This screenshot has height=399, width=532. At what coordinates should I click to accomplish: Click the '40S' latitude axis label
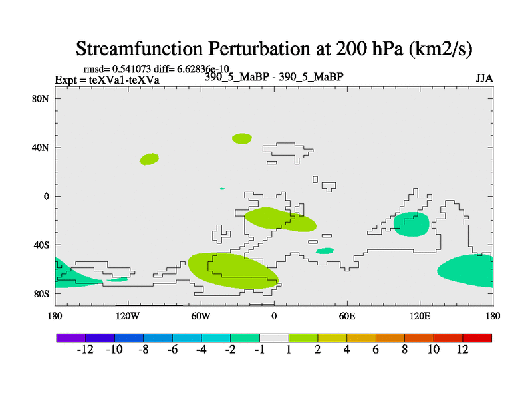click(42, 245)
